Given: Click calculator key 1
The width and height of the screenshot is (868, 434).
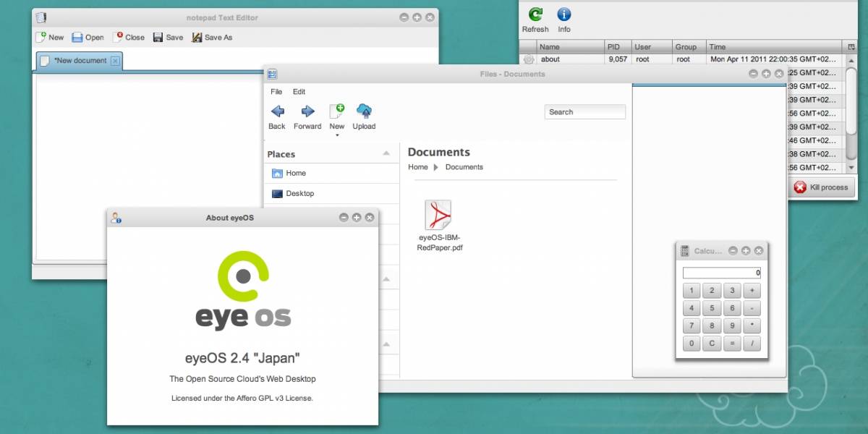Looking at the screenshot, I should pyautogui.click(x=691, y=291).
